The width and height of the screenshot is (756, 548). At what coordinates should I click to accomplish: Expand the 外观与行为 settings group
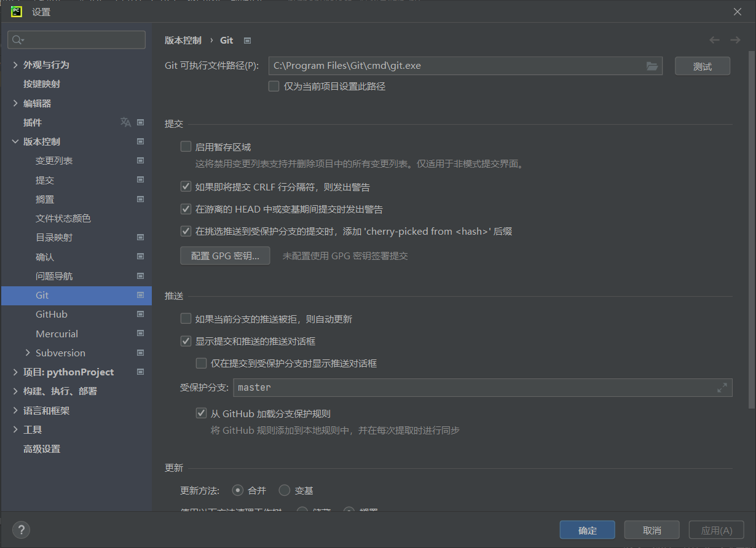click(x=15, y=65)
